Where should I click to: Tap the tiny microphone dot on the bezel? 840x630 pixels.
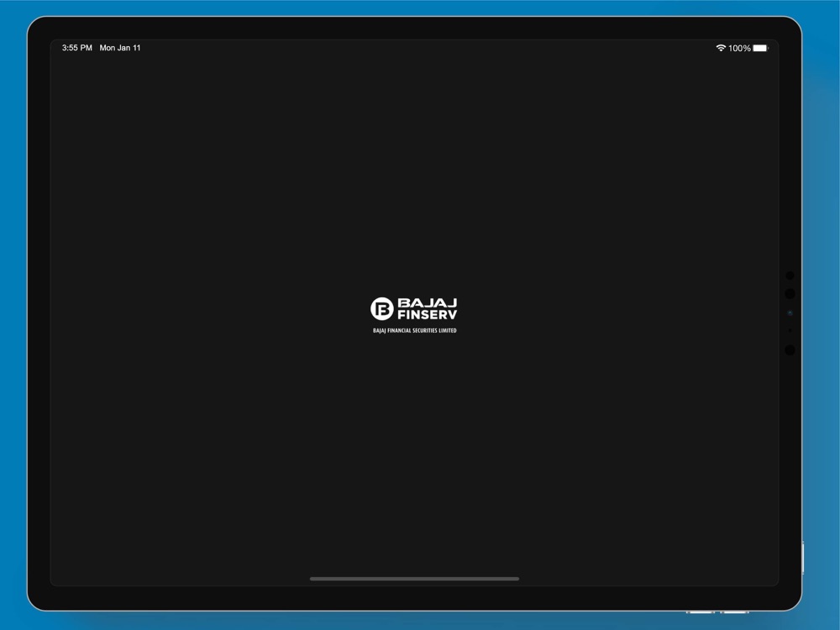pos(790,330)
